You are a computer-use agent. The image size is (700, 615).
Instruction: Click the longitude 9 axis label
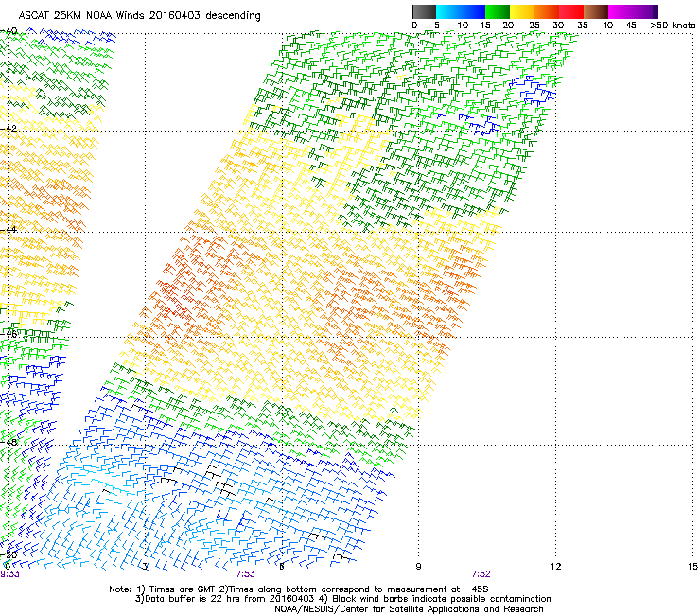click(x=418, y=567)
